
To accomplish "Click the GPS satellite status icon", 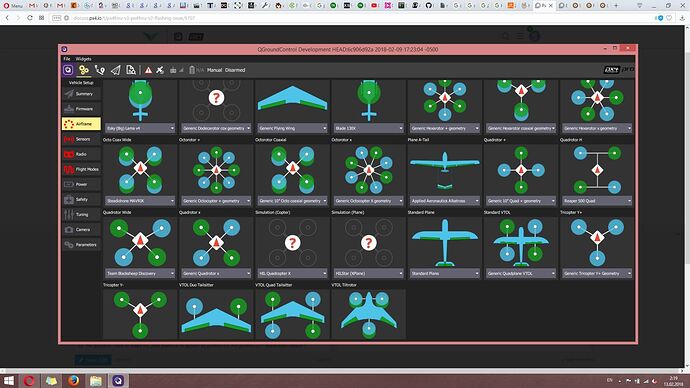I will (x=160, y=70).
